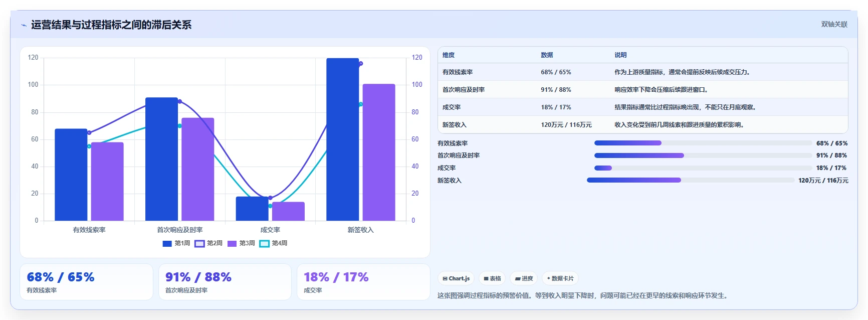Click the 有效线索率 x-axis label

pos(89,230)
